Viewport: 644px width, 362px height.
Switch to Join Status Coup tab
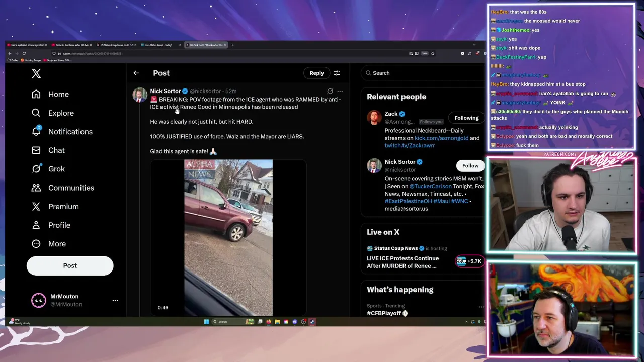pyautogui.click(x=161, y=45)
